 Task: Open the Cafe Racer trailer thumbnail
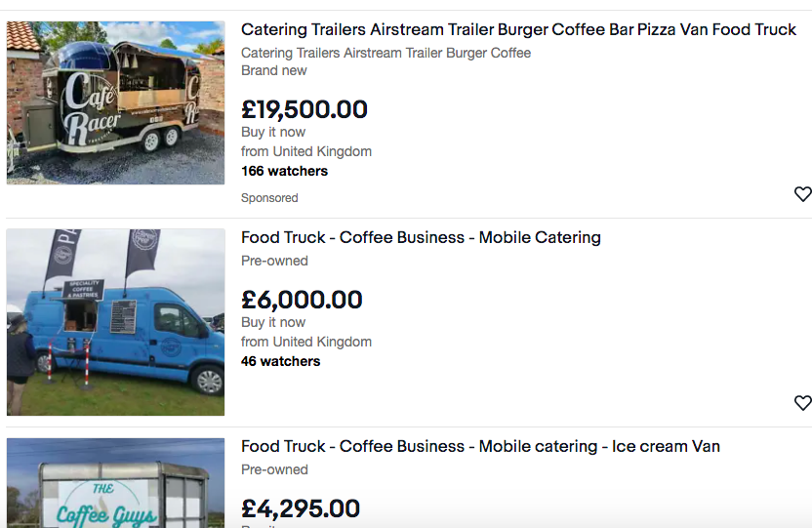tap(115, 102)
